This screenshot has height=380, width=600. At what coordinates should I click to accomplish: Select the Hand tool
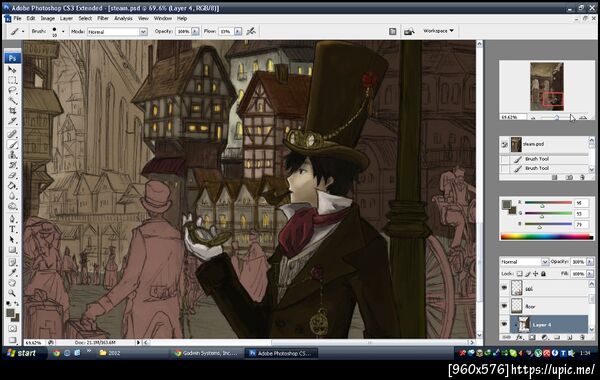point(12,283)
